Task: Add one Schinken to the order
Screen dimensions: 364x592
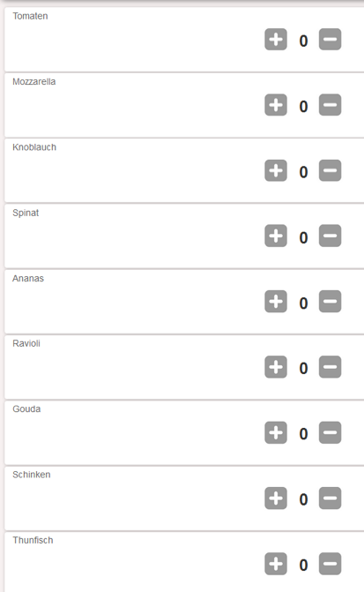Action: [276, 498]
